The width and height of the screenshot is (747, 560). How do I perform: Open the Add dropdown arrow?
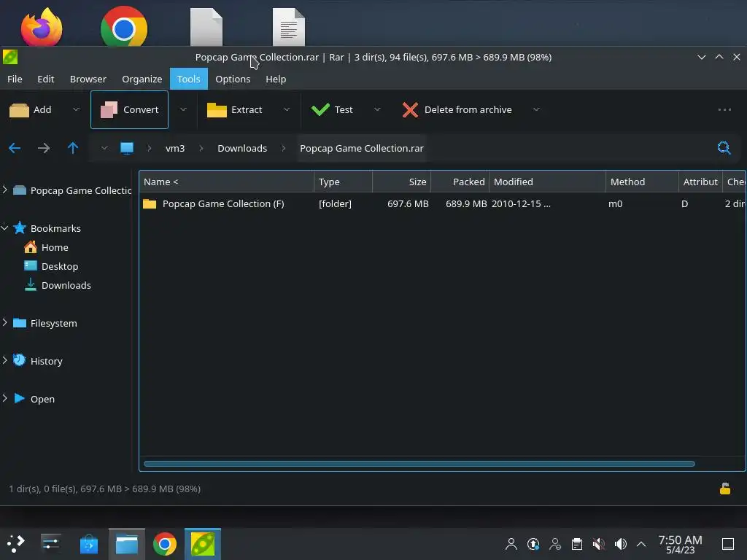(x=76, y=110)
